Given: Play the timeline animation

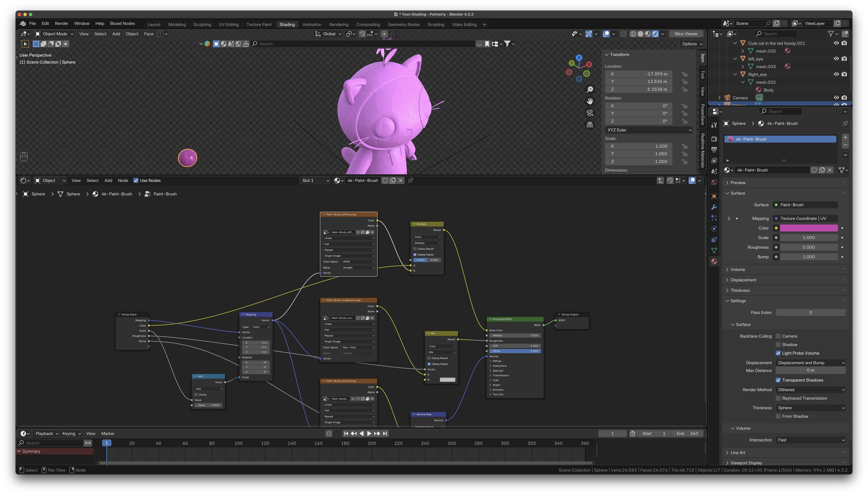Looking at the screenshot, I should tap(369, 434).
